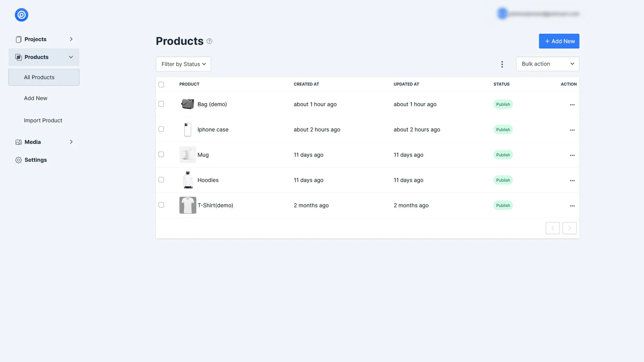Click the Media sidebar icon
This screenshot has height=362, width=644.
click(19, 142)
